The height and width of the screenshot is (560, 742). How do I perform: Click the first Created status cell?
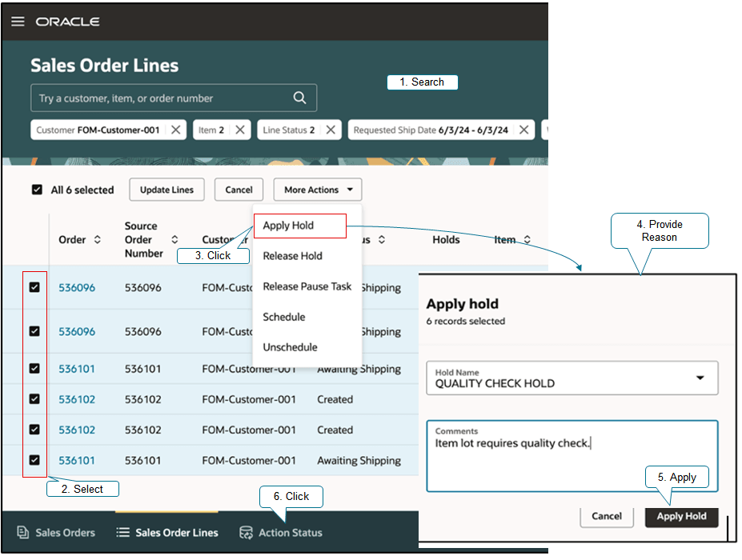click(335, 399)
